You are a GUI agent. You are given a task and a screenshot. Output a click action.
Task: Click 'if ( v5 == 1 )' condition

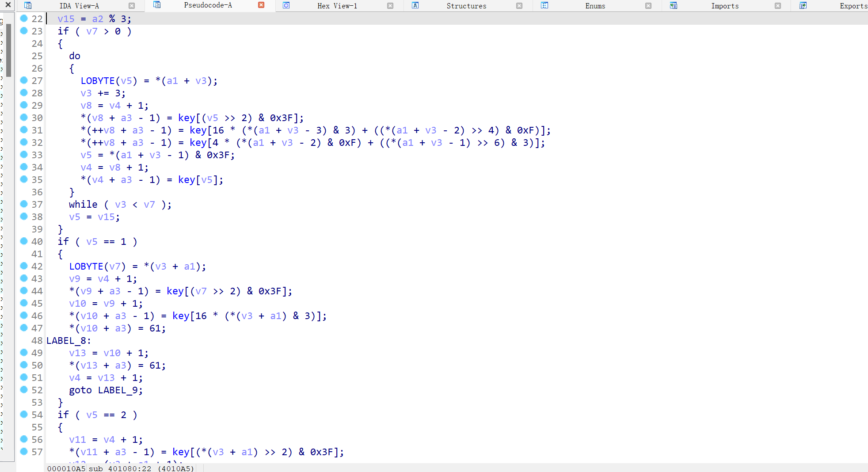click(x=97, y=242)
